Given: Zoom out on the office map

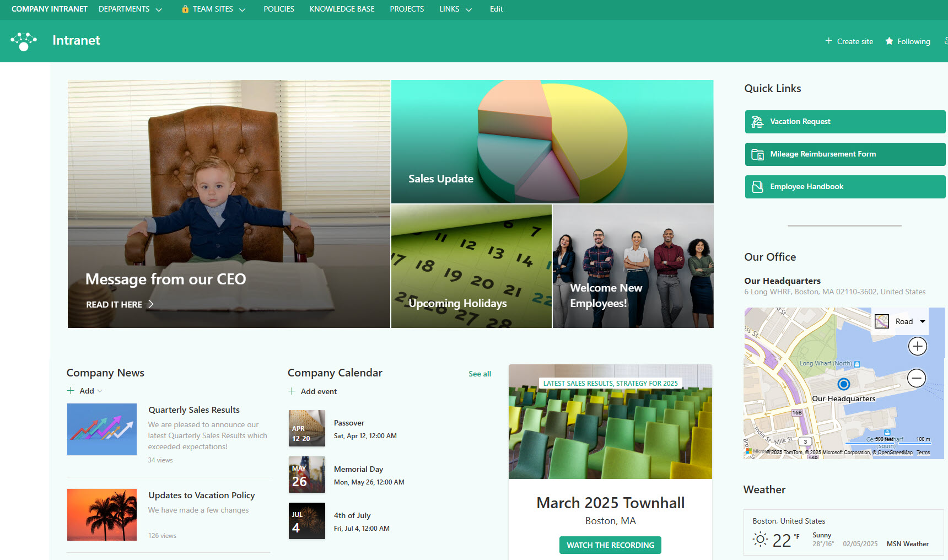Looking at the screenshot, I should click(x=916, y=378).
